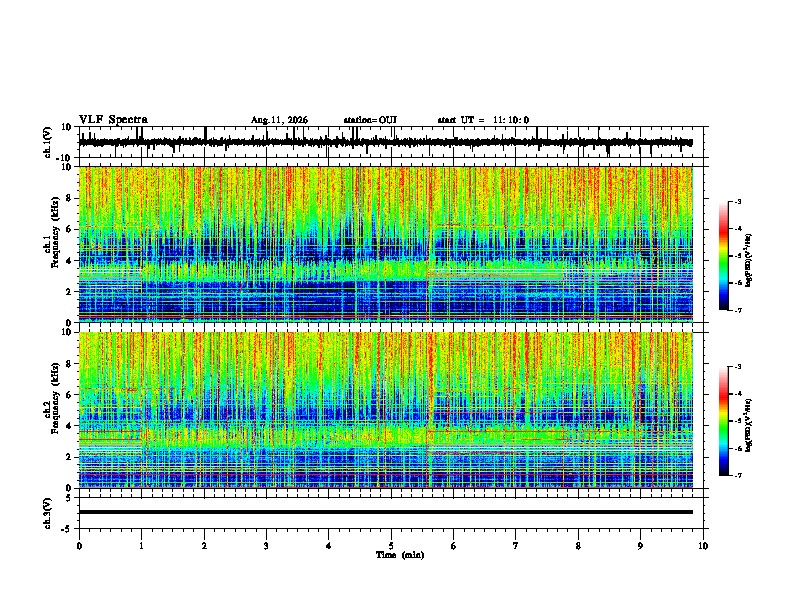Click the ch.1 voltage waveform trace
Viewport: 792px width, 612px height.
tap(386, 142)
